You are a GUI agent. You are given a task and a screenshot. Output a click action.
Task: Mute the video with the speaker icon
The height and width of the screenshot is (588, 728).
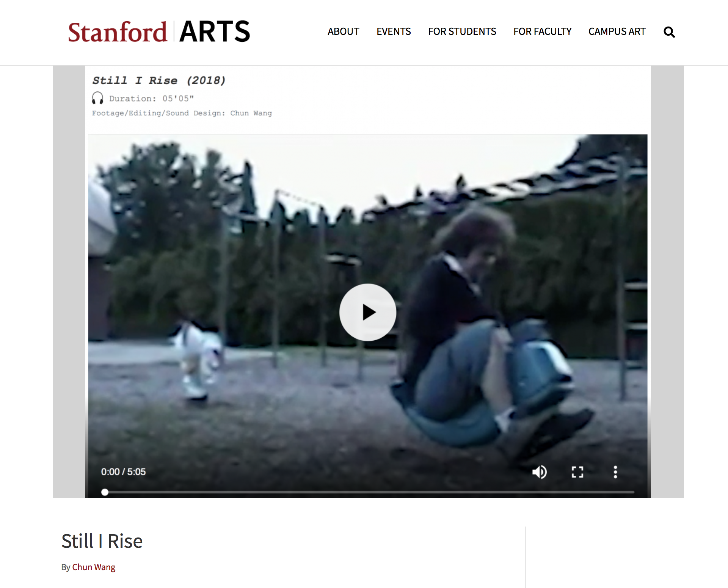coord(540,472)
